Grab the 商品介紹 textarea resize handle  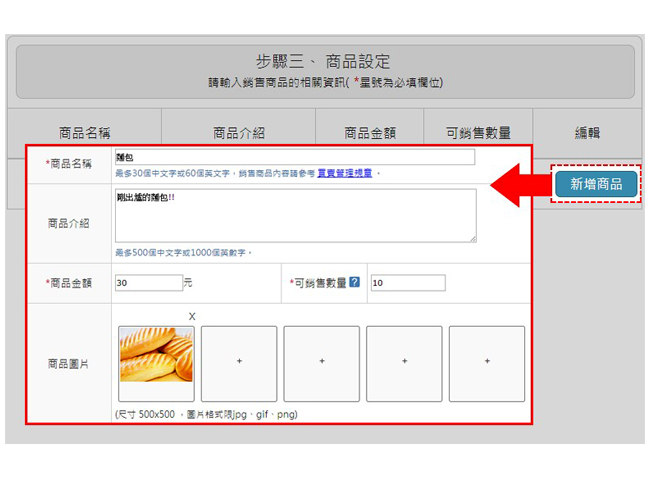coord(472,238)
